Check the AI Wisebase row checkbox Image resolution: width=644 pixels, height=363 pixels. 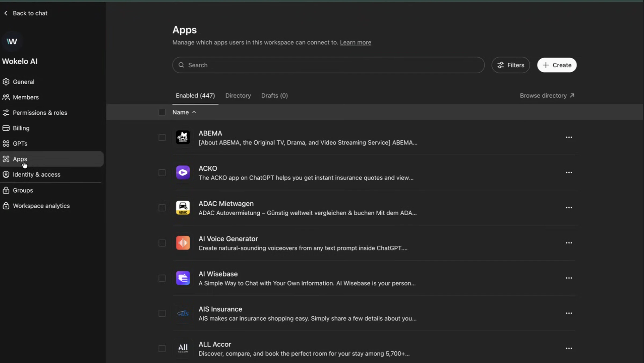[162, 278]
